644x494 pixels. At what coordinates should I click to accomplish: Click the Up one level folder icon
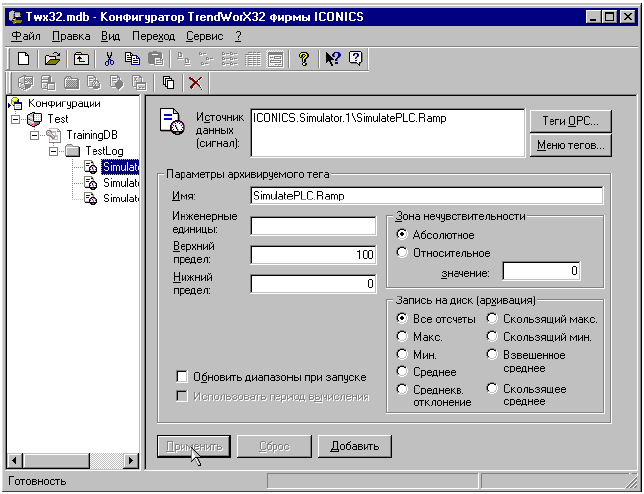(x=81, y=59)
